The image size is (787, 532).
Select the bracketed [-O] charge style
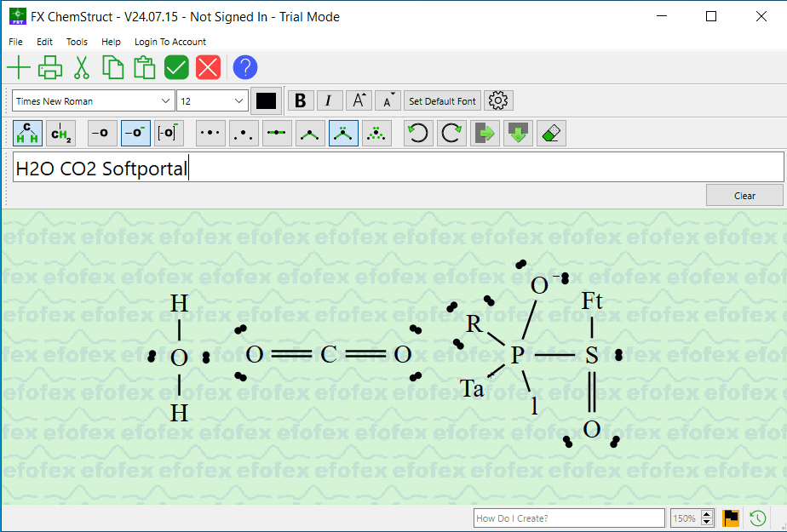(169, 134)
